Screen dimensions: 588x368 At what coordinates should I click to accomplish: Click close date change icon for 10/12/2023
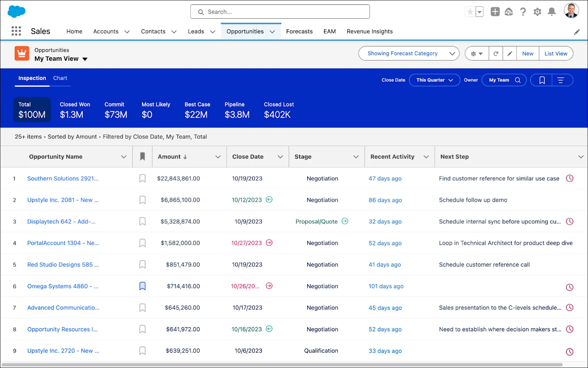pyautogui.click(x=269, y=200)
